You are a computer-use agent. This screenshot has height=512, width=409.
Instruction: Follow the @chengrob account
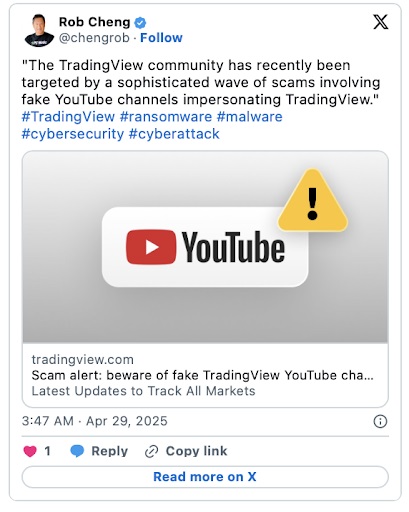click(x=161, y=38)
